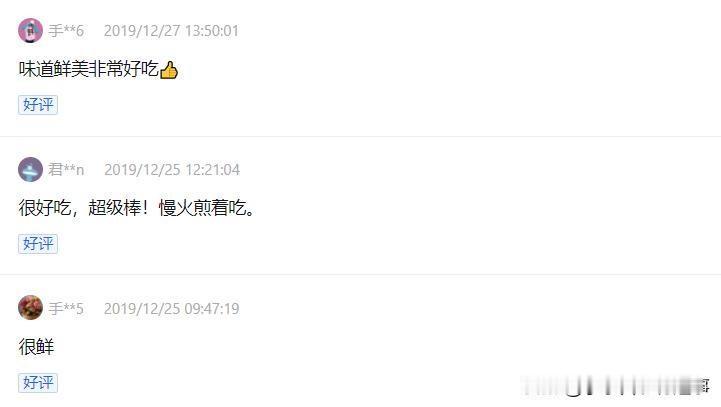This screenshot has height=407, width=721.
Task: Click timestamp 2019/12/25 09:47:19
Action: point(172,309)
